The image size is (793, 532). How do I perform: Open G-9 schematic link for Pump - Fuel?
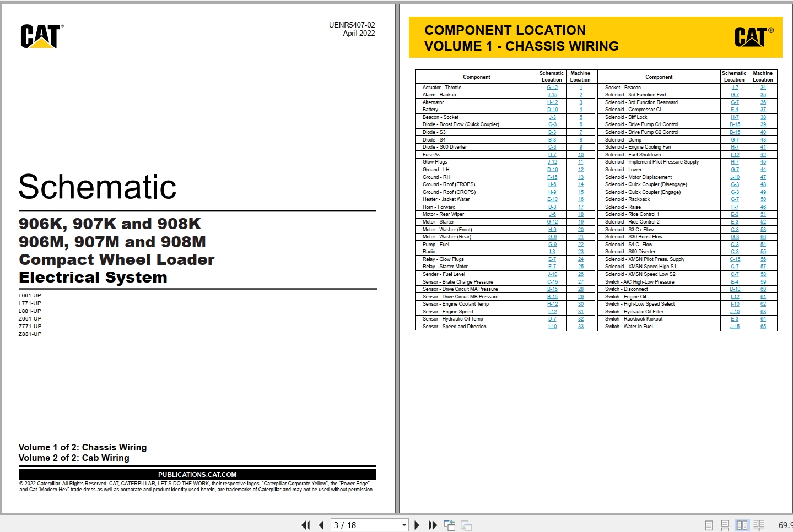click(x=552, y=245)
